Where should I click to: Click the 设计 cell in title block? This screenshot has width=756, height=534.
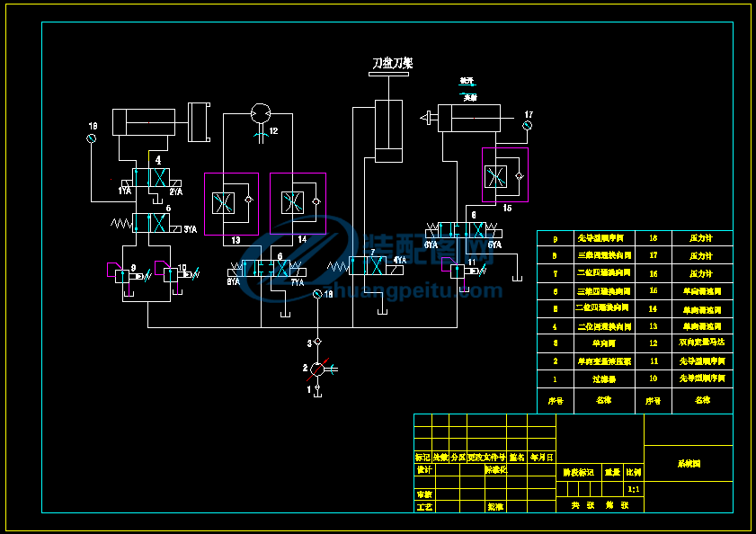coord(424,469)
